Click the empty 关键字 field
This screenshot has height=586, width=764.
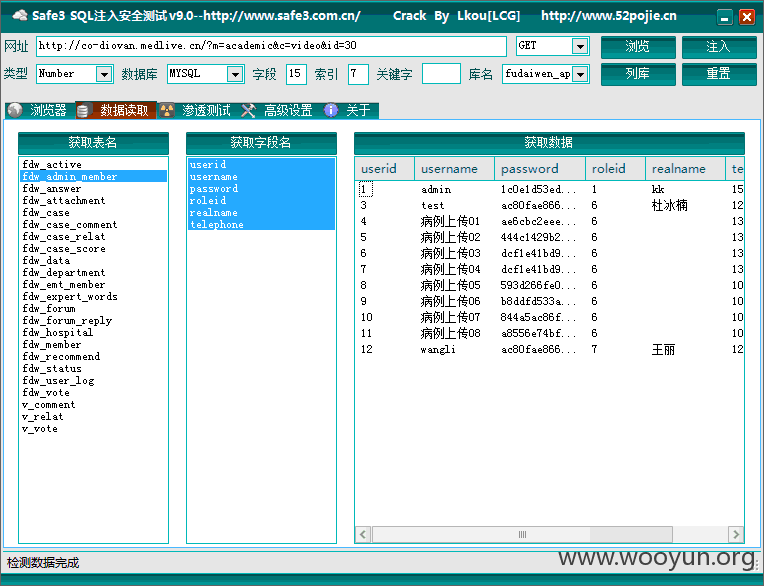click(x=441, y=74)
